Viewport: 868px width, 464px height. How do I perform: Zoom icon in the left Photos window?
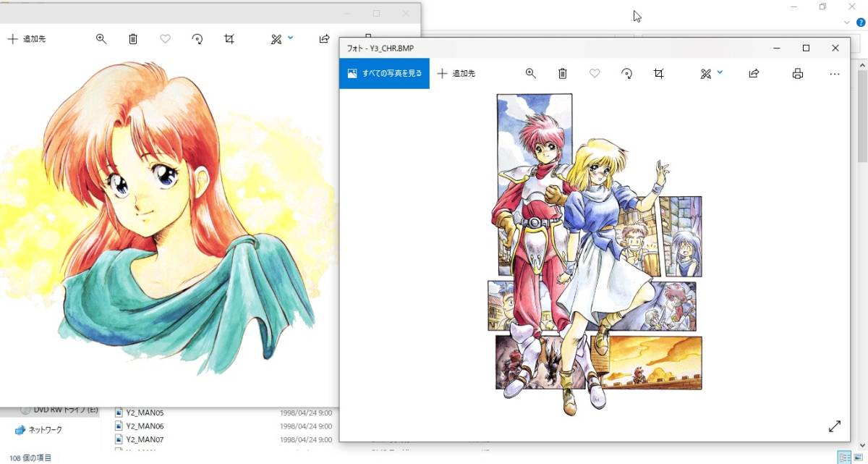tap(101, 39)
